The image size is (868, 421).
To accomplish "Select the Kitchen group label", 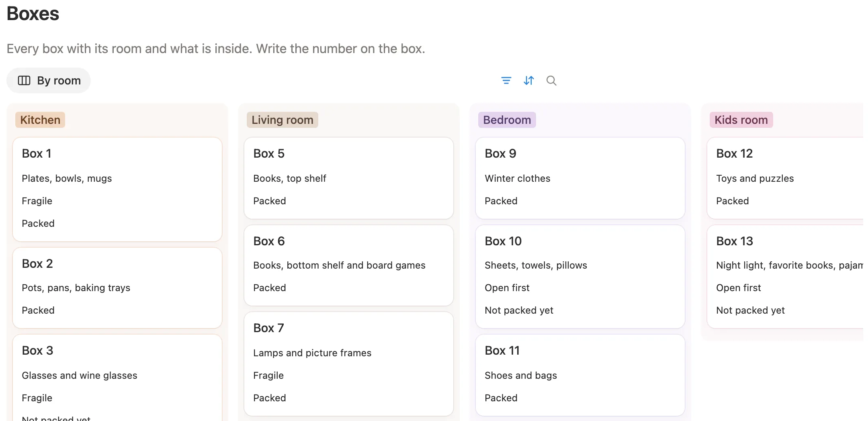I will pos(40,120).
